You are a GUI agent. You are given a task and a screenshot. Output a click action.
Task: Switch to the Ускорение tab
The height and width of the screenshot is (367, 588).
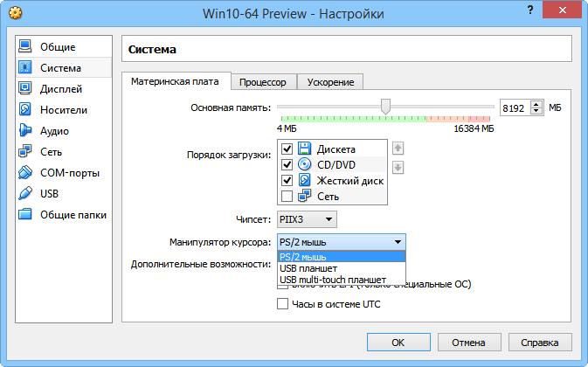click(330, 82)
